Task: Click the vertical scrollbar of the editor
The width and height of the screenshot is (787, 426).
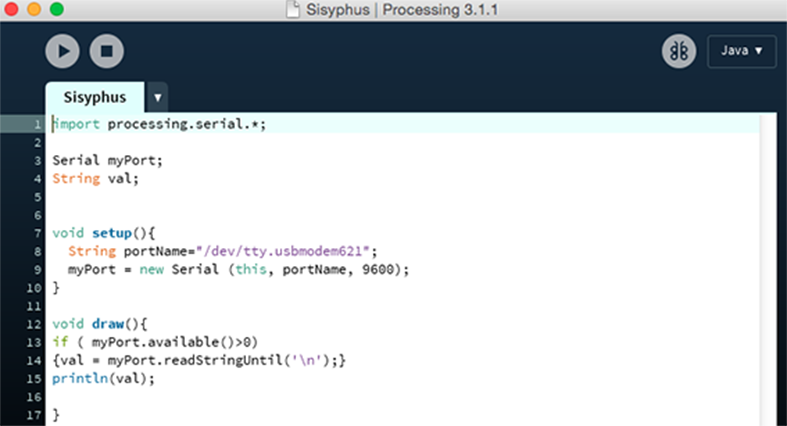Action: [x=768, y=270]
